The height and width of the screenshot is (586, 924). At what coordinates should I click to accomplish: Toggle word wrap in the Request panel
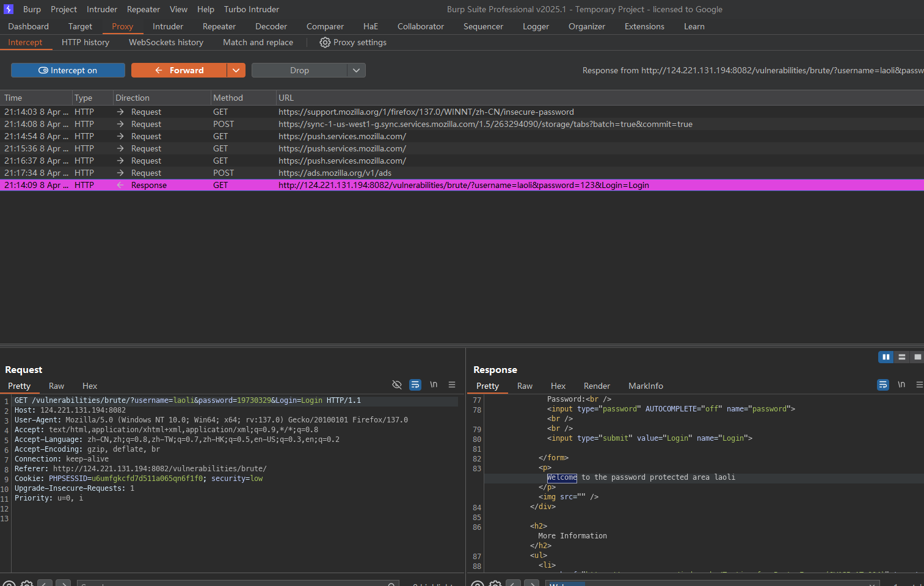click(x=415, y=385)
